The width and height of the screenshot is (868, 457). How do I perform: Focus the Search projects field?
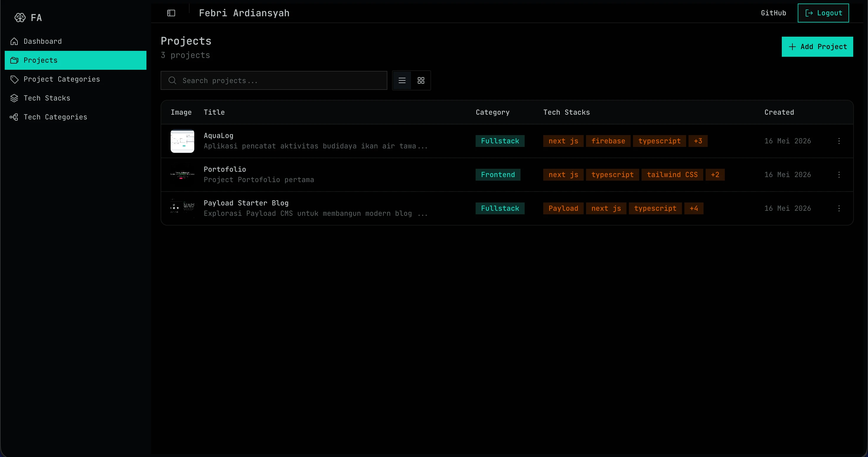click(x=274, y=80)
